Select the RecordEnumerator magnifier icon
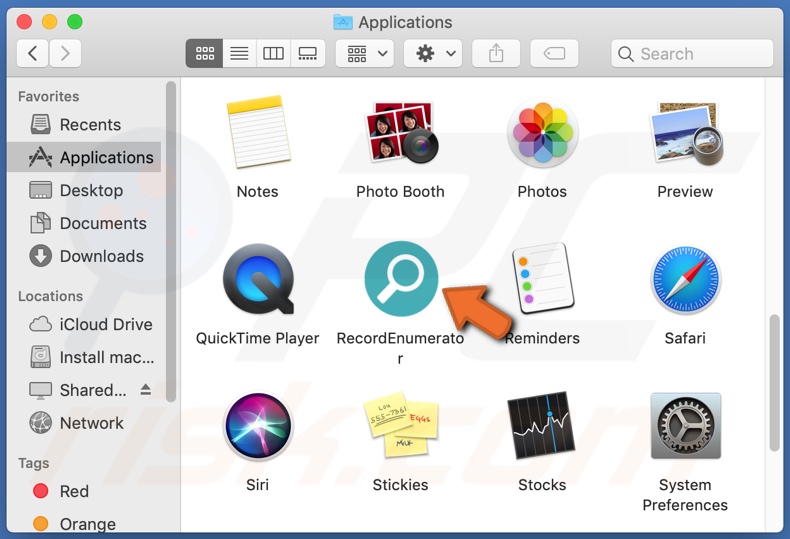Image resolution: width=790 pixels, height=539 pixels. (401, 279)
